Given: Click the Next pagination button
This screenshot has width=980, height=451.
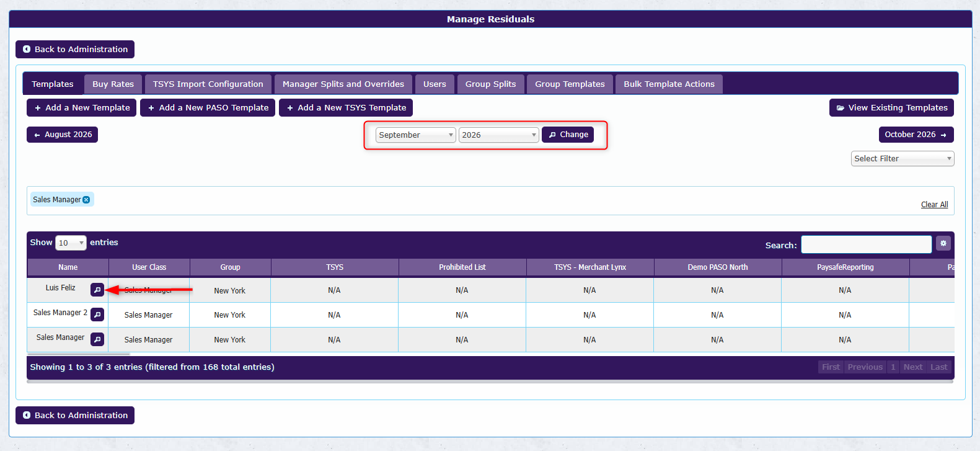Looking at the screenshot, I should [x=913, y=367].
